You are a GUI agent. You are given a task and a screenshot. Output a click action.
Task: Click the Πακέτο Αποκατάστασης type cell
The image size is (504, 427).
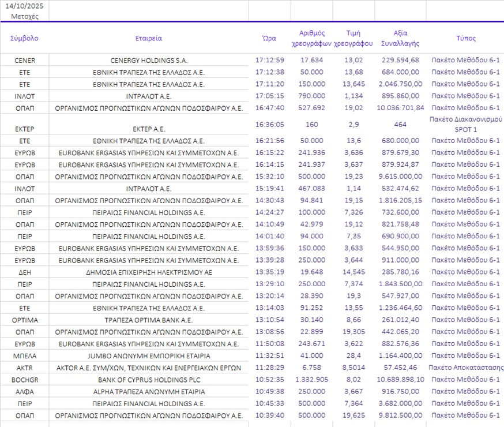[465, 368]
